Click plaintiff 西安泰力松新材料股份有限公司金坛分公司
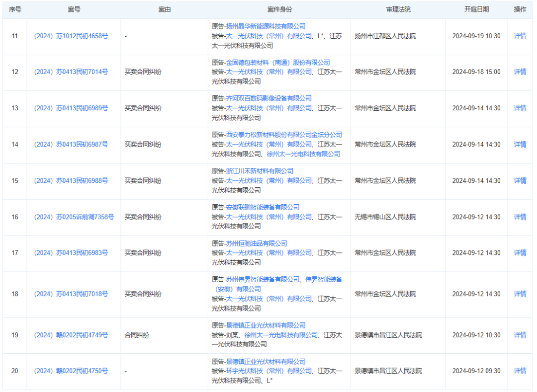The image size is (537, 392). (x=283, y=135)
